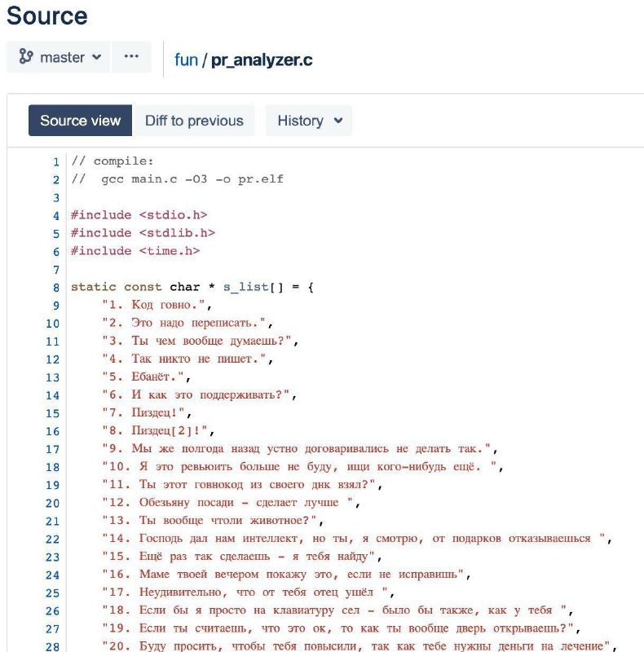Viewport: 644px width, 652px height.
Task: Switch to Diff to previous tab
Action: click(194, 121)
